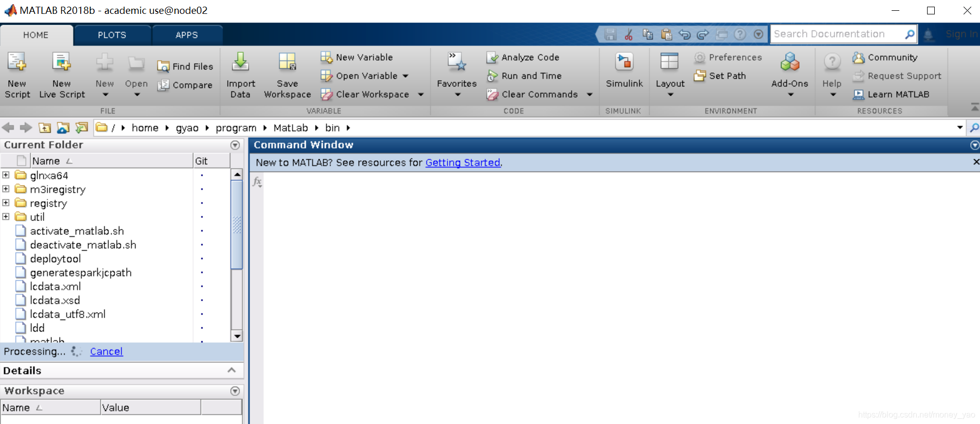Click the Save Workspace icon
980x424 pixels.
coord(287,63)
